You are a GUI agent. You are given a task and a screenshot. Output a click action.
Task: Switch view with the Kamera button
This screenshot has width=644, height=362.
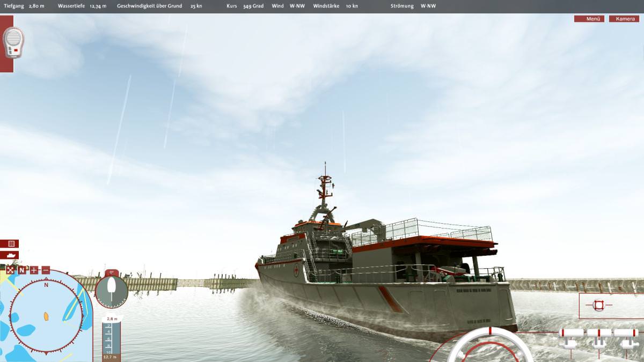click(625, 19)
